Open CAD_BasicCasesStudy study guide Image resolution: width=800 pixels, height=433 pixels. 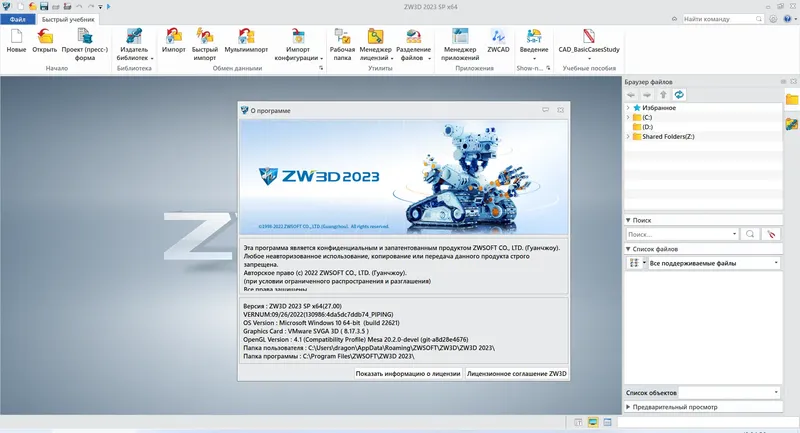point(589,45)
